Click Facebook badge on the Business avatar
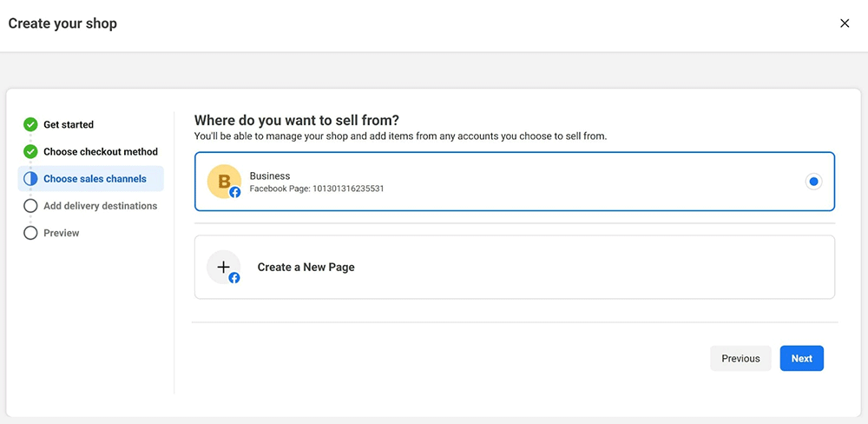 [x=234, y=193]
